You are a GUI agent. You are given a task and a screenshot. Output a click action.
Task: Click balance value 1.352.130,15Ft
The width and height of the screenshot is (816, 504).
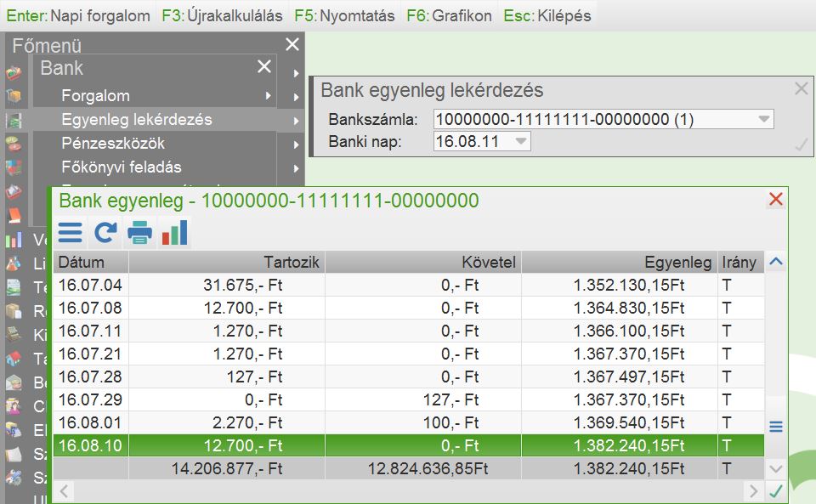point(629,285)
